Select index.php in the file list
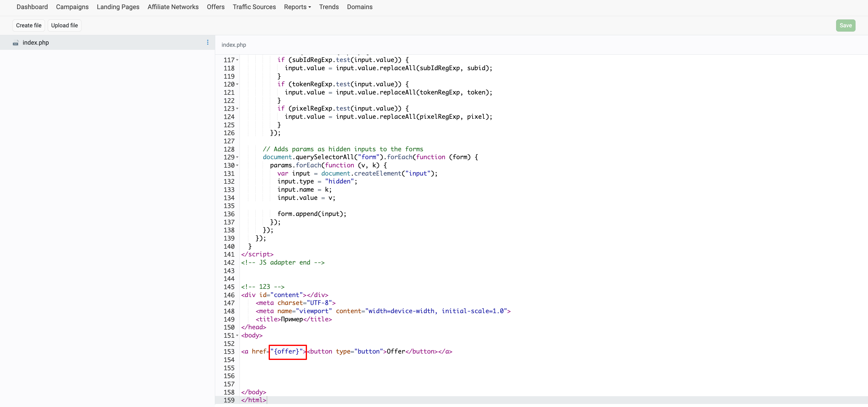This screenshot has height=407, width=868. pyautogui.click(x=107, y=43)
